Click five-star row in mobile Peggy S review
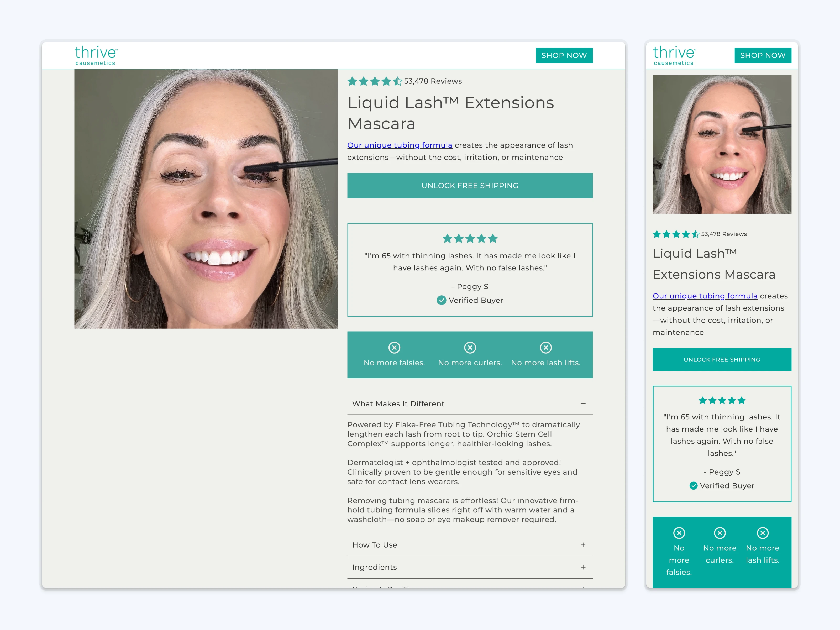This screenshot has height=630, width=840. [x=722, y=401]
